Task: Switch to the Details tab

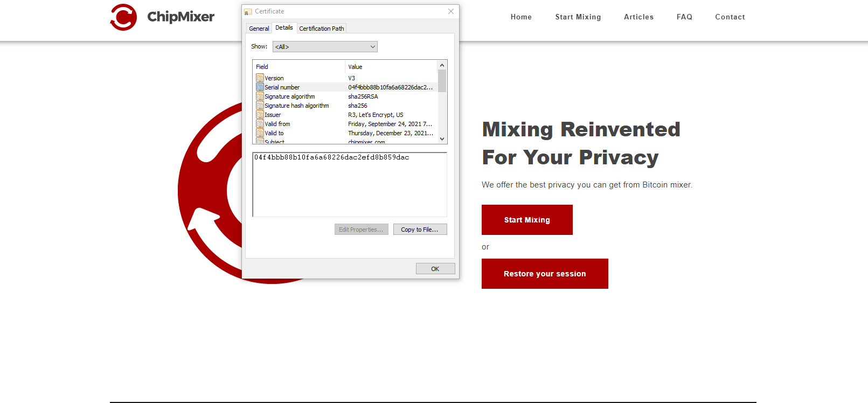Action: [284, 27]
